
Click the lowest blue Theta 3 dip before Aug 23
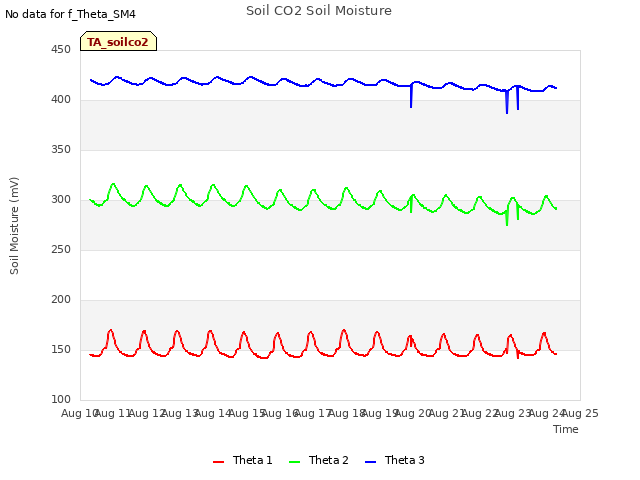pyautogui.click(x=507, y=104)
